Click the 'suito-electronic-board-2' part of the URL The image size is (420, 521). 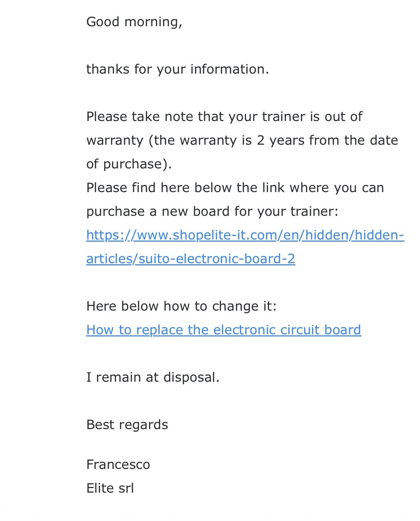217,259
